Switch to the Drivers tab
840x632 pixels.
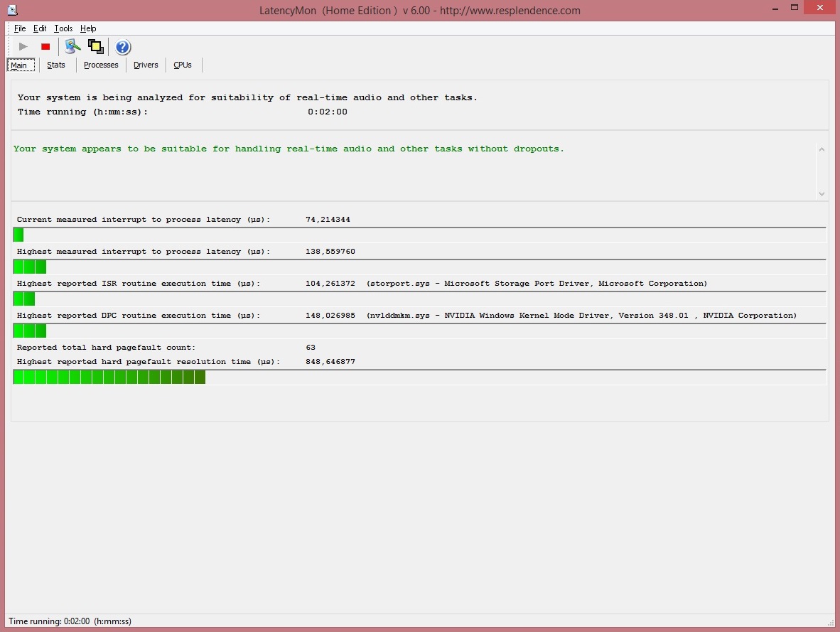pyautogui.click(x=146, y=65)
